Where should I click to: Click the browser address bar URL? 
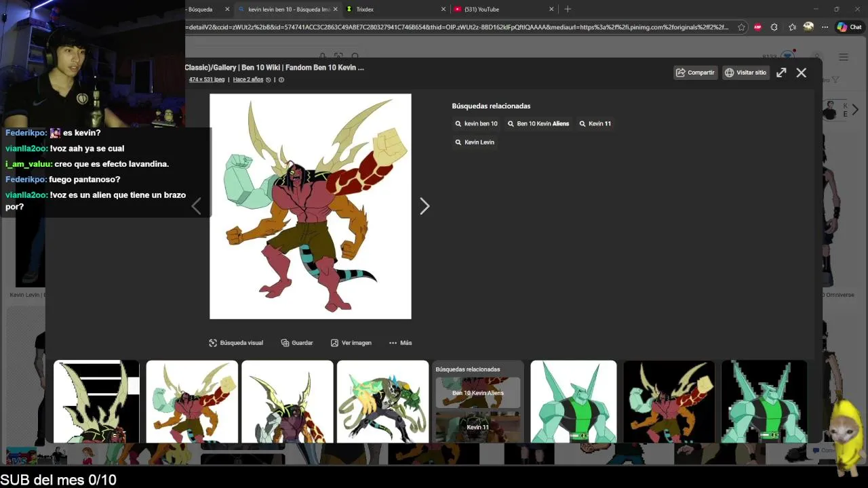click(456, 27)
